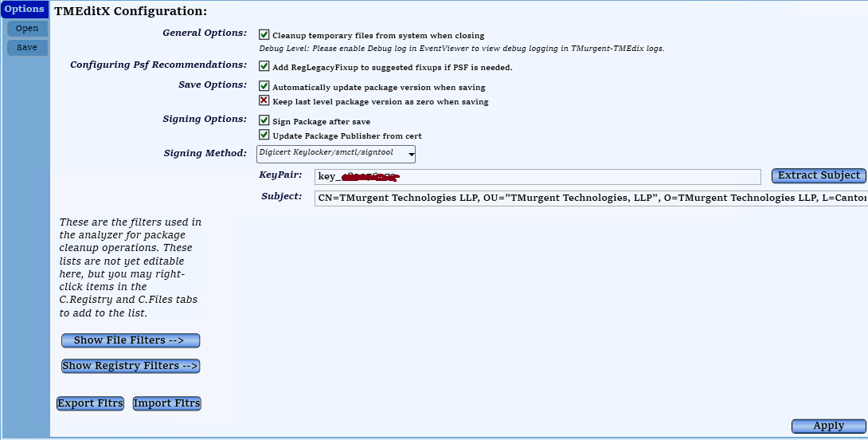Click the Show File Filters button
868x440 pixels.
click(x=131, y=340)
